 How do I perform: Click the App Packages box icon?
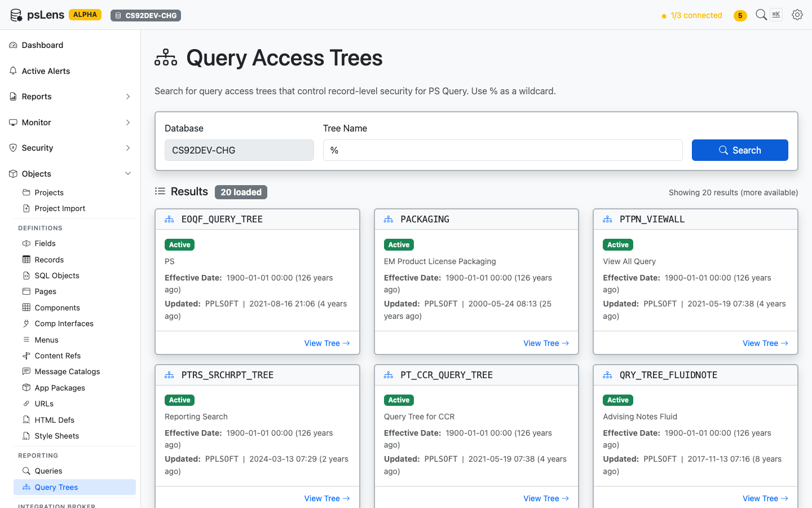coord(27,388)
